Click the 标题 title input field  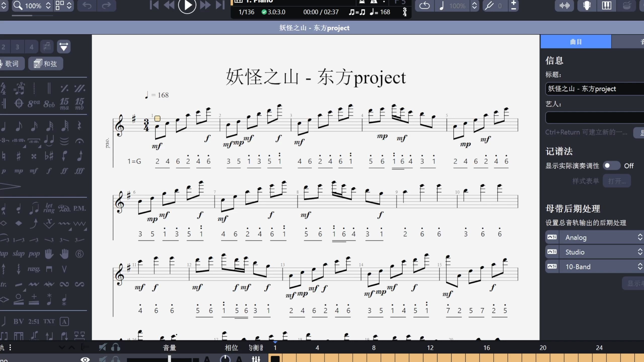594,89
